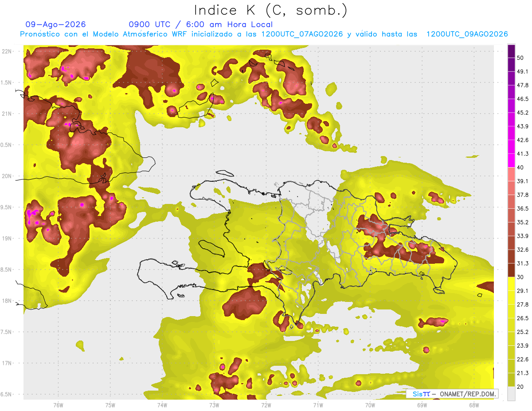Image resolution: width=532 pixels, height=411 pixels.
Task: Click the "42.6" value on the color scale
Action: tap(523, 140)
